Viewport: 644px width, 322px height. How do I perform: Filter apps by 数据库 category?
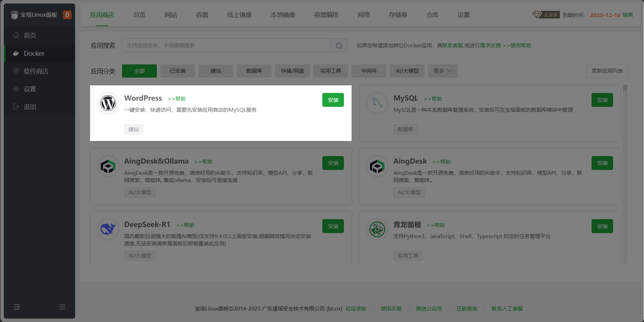[254, 71]
